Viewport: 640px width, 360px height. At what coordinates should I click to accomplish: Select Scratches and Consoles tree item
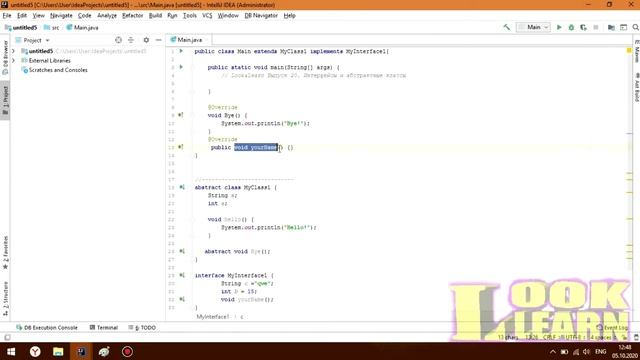click(x=55, y=70)
